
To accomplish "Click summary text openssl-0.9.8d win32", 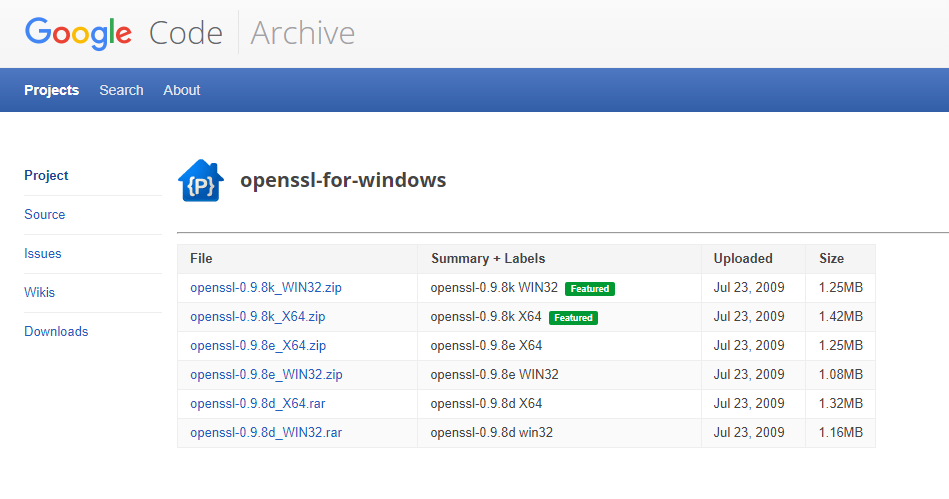I will click(491, 433).
